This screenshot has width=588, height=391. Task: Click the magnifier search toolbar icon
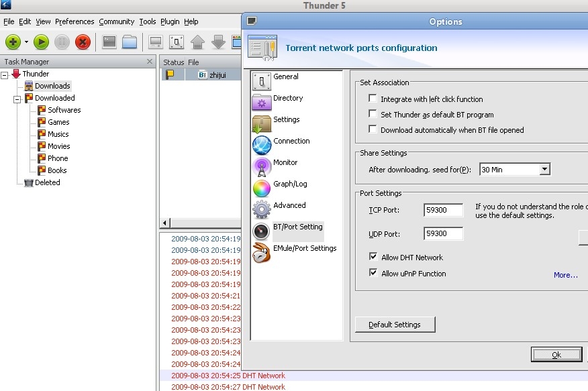coord(177,42)
